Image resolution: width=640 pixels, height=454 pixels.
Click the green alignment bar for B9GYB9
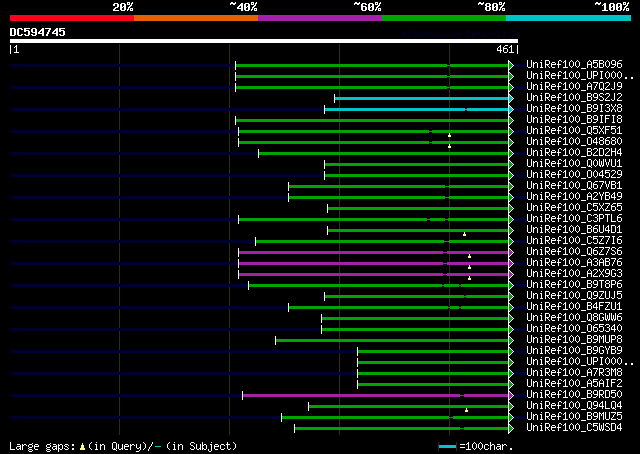pos(433,352)
